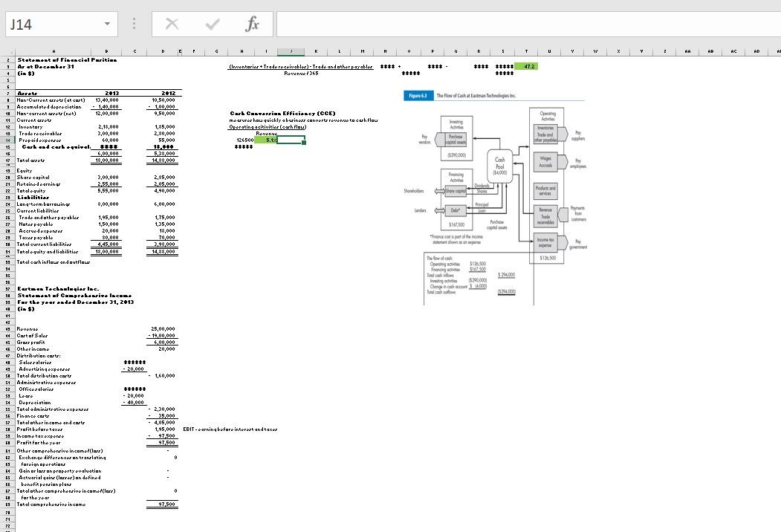The image size is (781, 532).
Task: Select row 14 header
Action: [8, 140]
